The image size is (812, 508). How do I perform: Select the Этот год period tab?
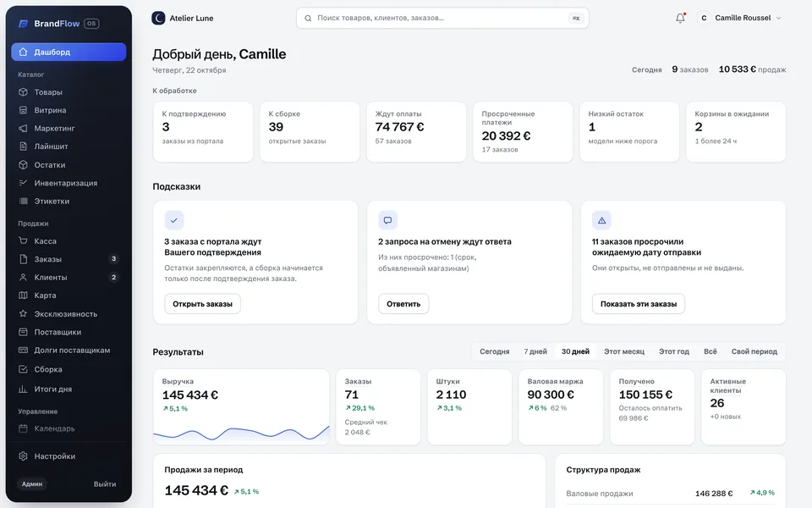tap(674, 351)
